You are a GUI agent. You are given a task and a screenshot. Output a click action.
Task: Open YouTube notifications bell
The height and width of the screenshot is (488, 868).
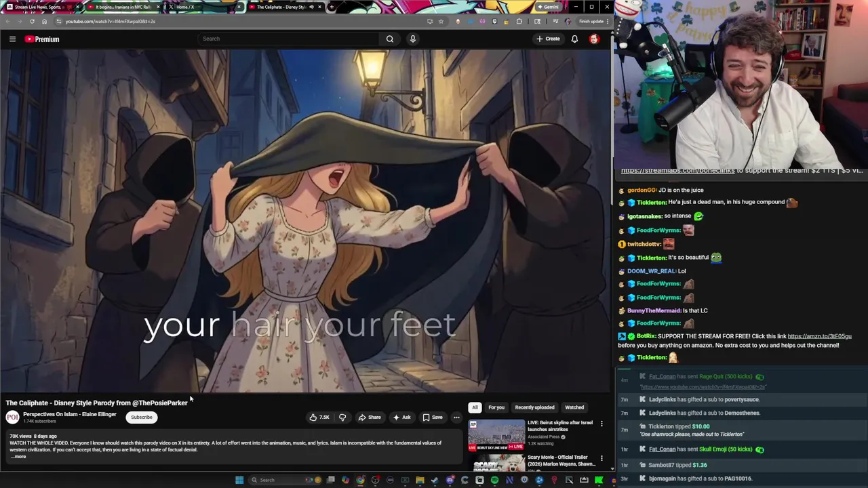(574, 39)
